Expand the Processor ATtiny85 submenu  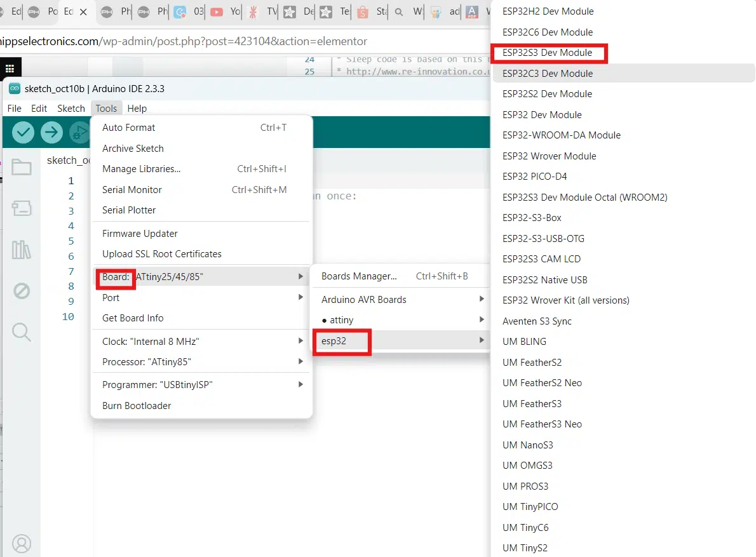(201, 362)
